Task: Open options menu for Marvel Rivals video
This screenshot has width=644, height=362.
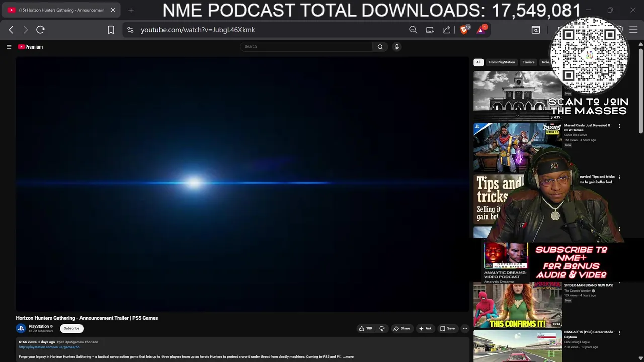Action: click(x=619, y=126)
